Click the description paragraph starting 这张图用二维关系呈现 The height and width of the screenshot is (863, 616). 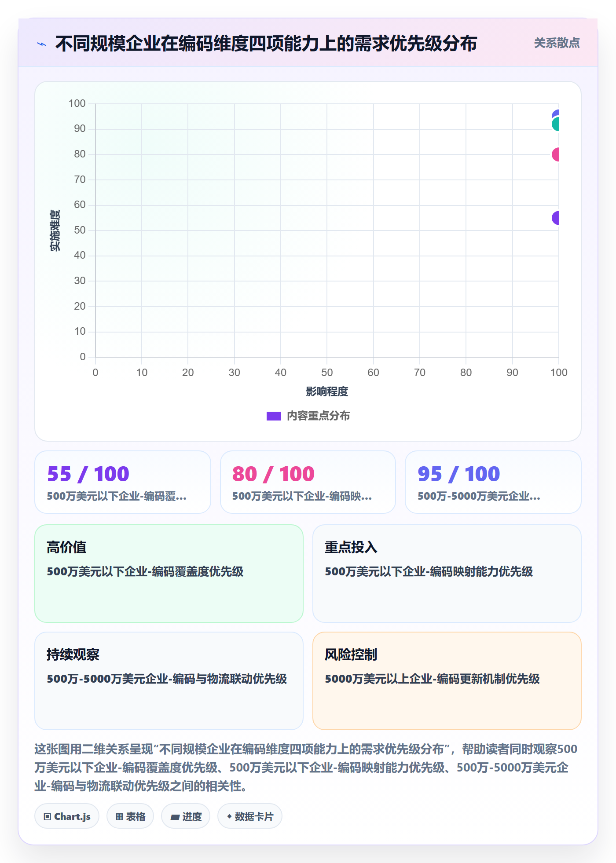pos(306,768)
